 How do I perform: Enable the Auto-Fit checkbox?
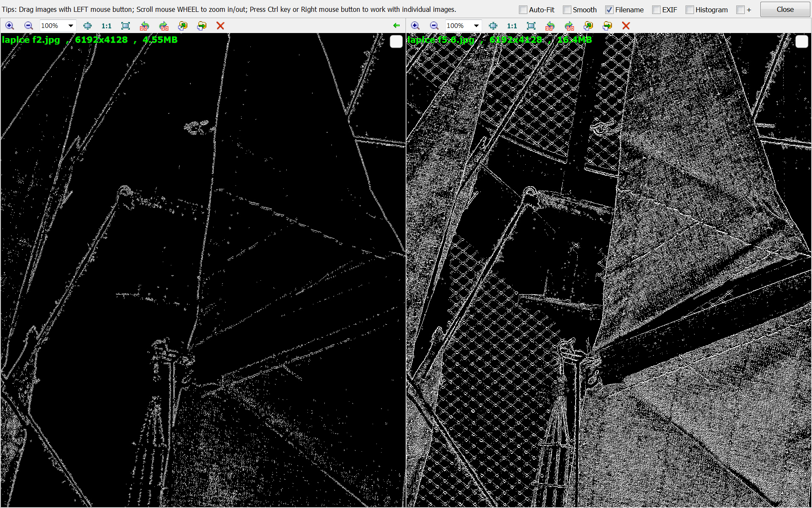pos(523,10)
